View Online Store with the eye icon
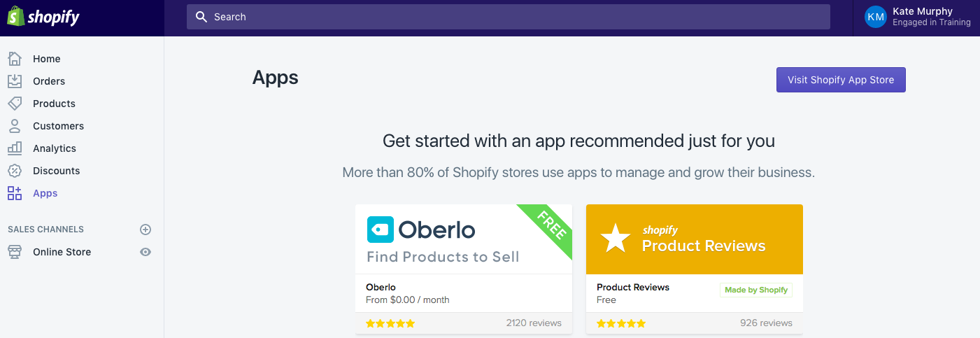The image size is (980, 338). pyautogui.click(x=145, y=252)
